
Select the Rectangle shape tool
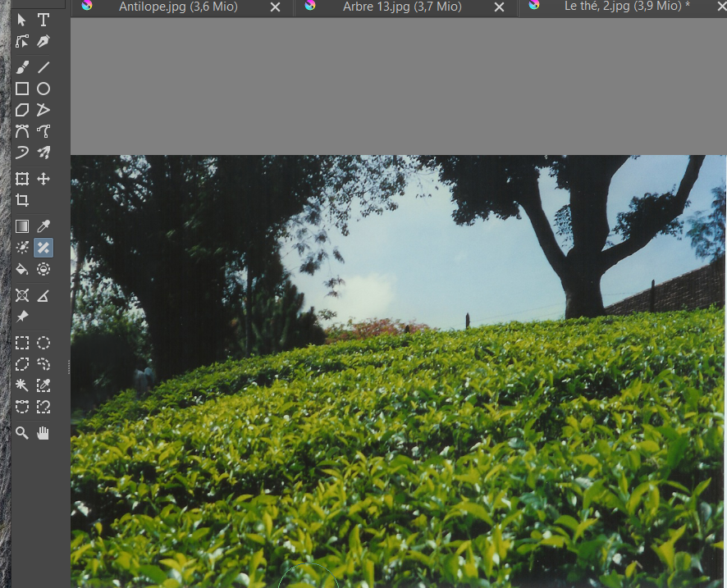coord(22,89)
